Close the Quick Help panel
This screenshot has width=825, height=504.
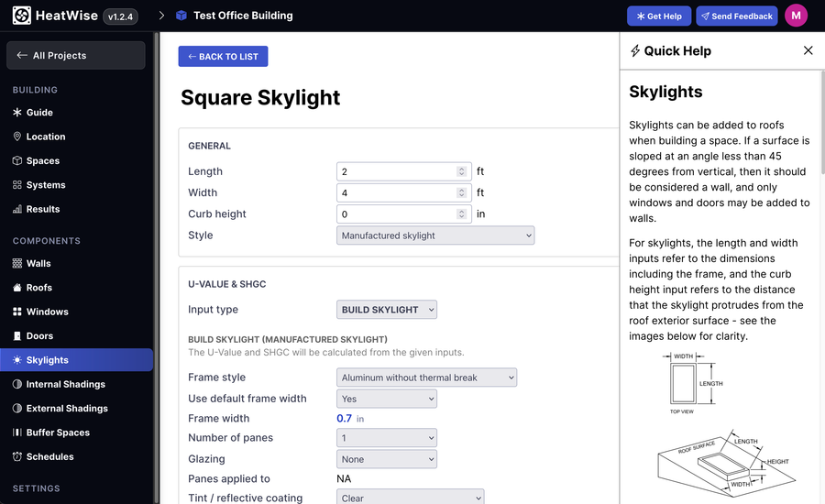808,50
